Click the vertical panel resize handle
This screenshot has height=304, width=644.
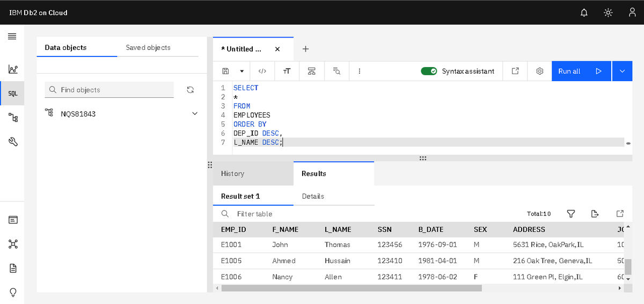pyautogui.click(x=210, y=165)
